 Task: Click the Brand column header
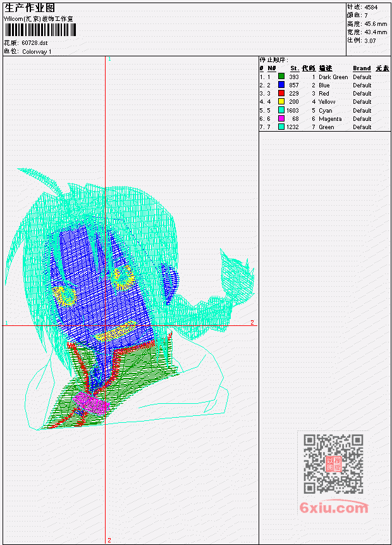(362, 68)
